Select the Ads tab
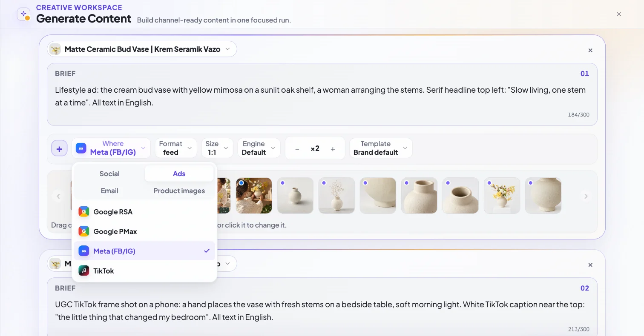 point(179,174)
